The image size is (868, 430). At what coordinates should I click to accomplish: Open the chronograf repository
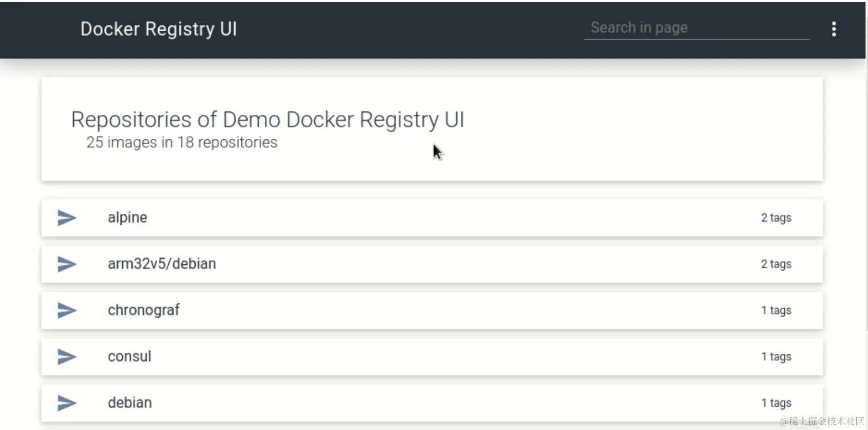(432, 310)
